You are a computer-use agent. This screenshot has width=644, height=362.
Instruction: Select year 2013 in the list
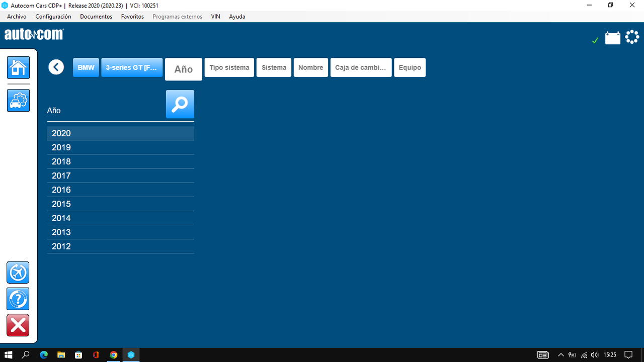(121, 232)
